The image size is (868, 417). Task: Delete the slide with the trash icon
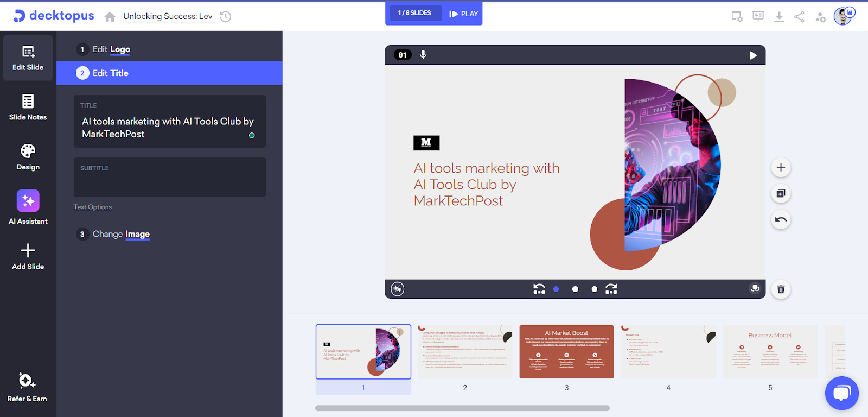pos(781,289)
